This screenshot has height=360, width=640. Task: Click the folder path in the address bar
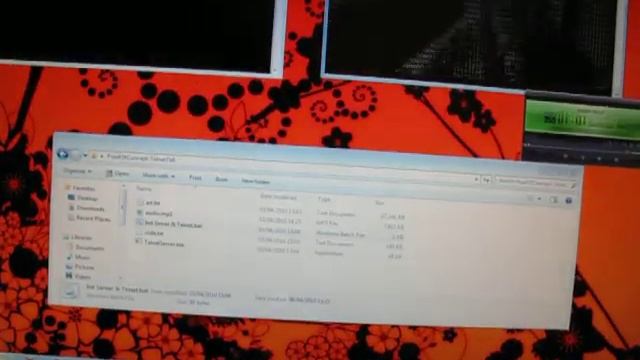(141, 158)
